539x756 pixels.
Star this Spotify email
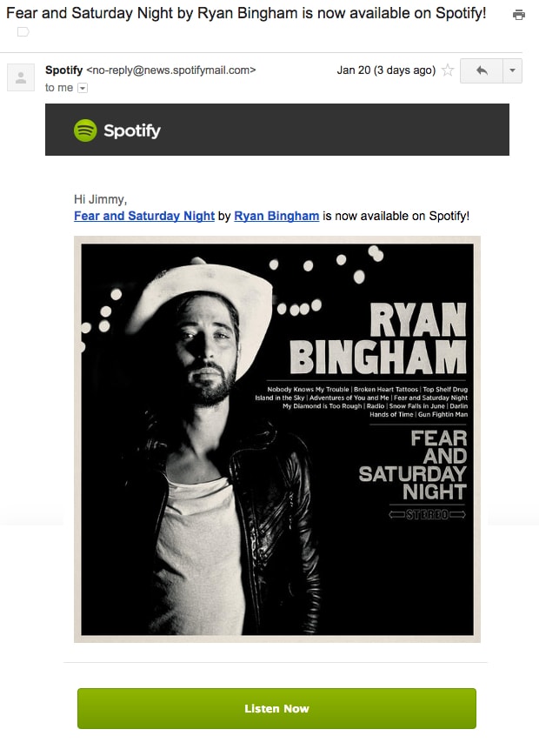point(448,70)
